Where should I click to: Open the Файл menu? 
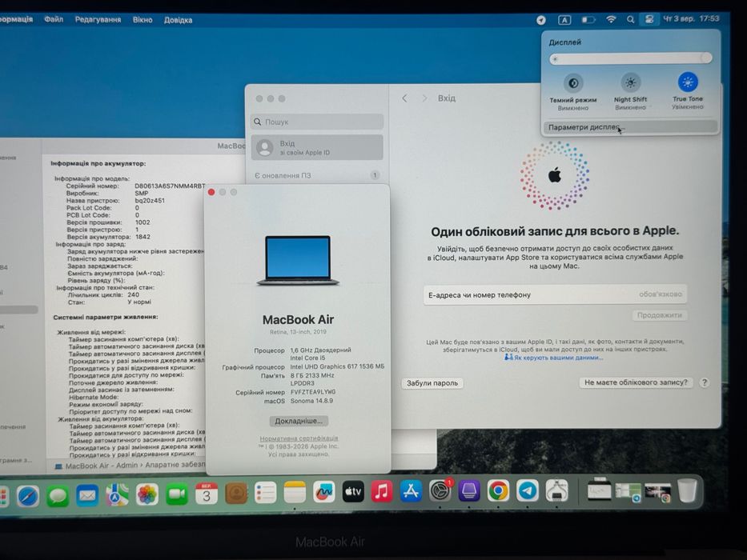pos(54,19)
